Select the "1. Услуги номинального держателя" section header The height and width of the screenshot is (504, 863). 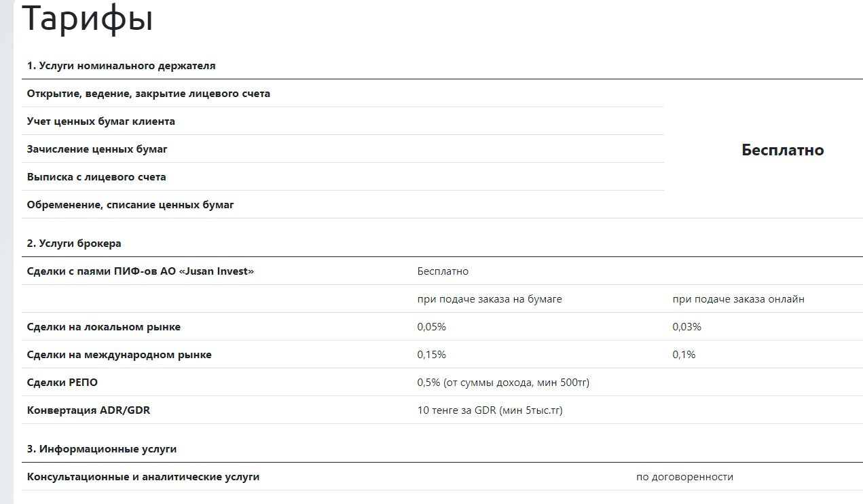click(121, 66)
